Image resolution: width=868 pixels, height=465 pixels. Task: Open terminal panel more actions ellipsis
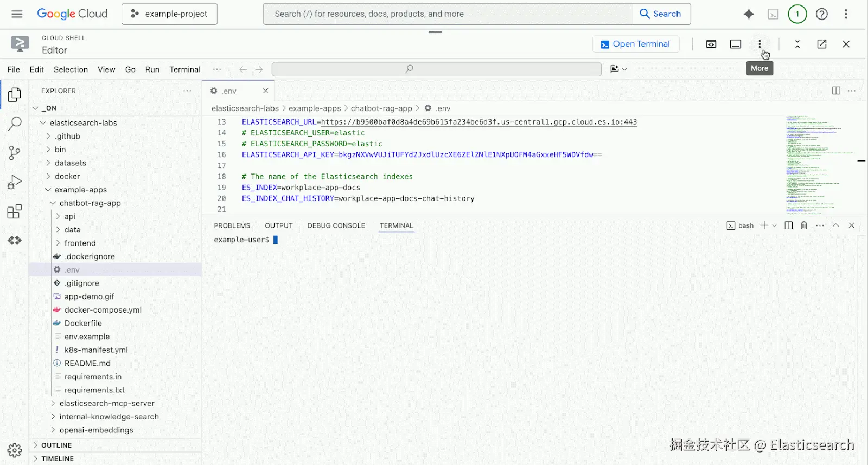pyautogui.click(x=820, y=225)
